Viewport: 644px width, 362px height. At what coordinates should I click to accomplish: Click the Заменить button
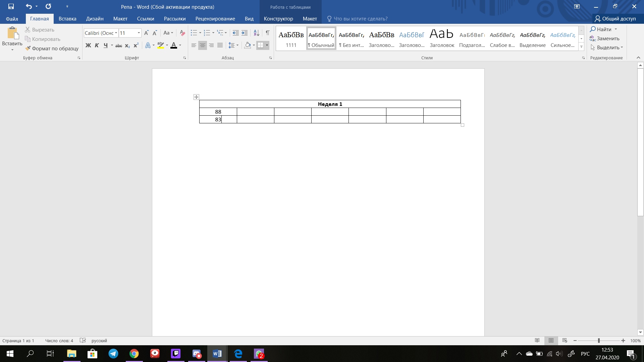(604, 39)
